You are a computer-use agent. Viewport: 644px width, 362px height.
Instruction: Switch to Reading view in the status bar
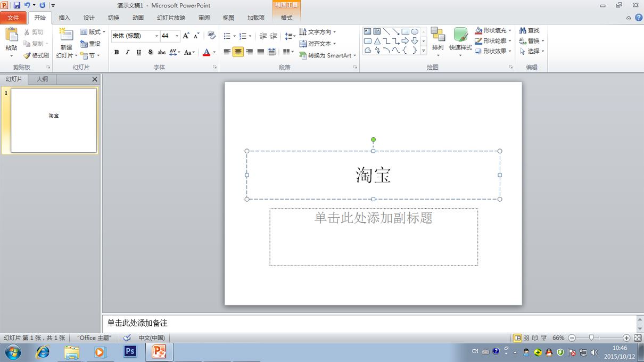[x=535, y=338]
